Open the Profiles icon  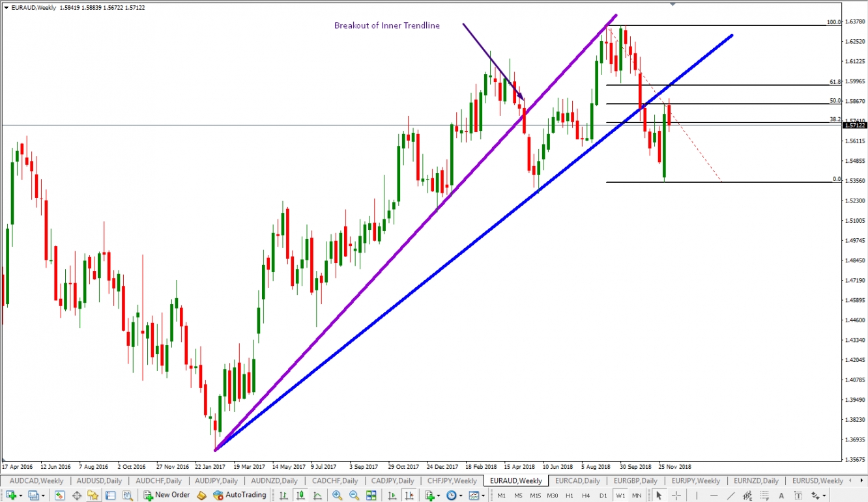[x=33, y=495]
